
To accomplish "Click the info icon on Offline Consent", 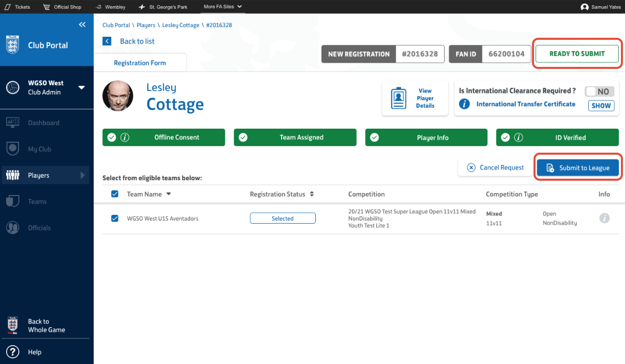I will [x=125, y=137].
